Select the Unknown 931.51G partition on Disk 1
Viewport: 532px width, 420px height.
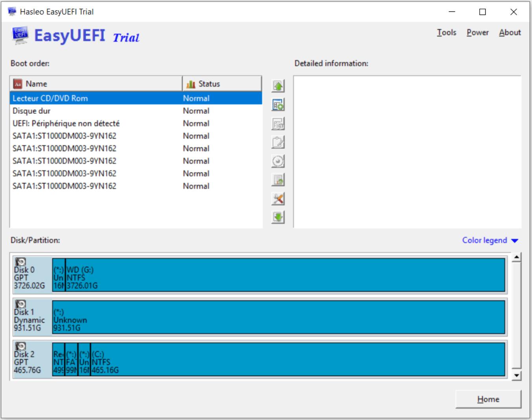click(x=279, y=317)
